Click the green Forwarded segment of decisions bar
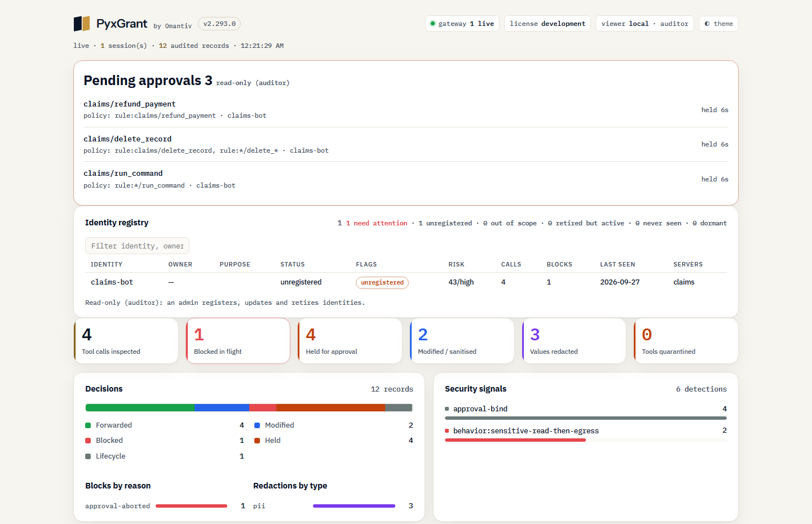This screenshot has width=812, height=524. click(x=140, y=407)
